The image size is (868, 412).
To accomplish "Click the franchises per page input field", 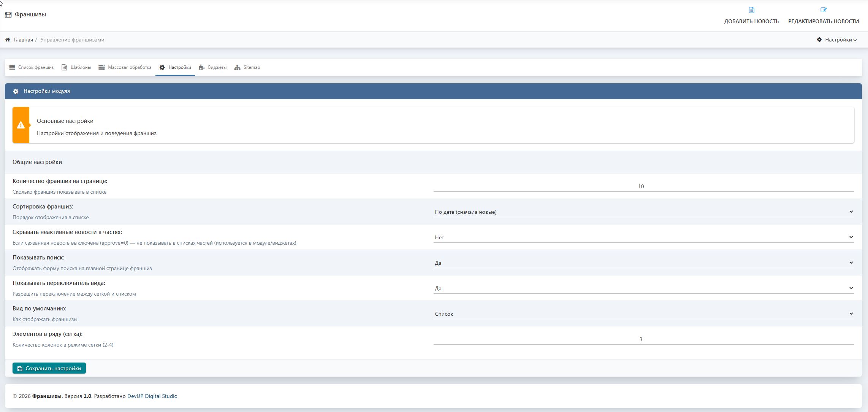I will click(x=643, y=186).
